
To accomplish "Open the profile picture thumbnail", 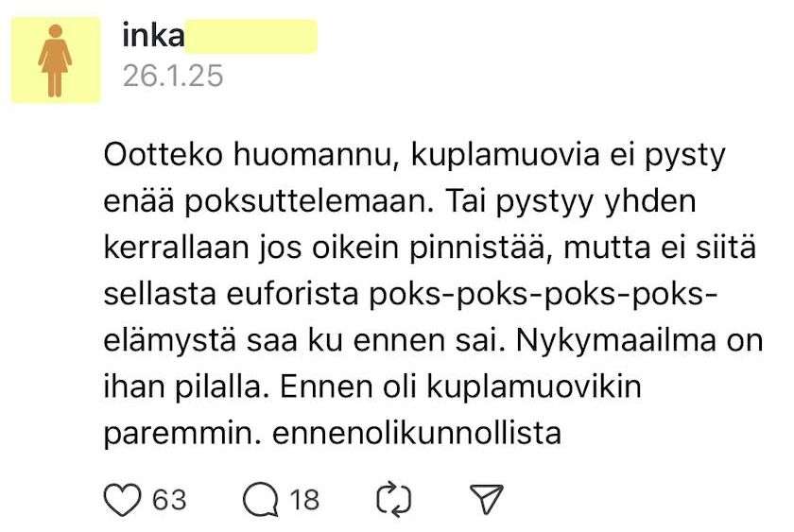I will tap(55, 60).
